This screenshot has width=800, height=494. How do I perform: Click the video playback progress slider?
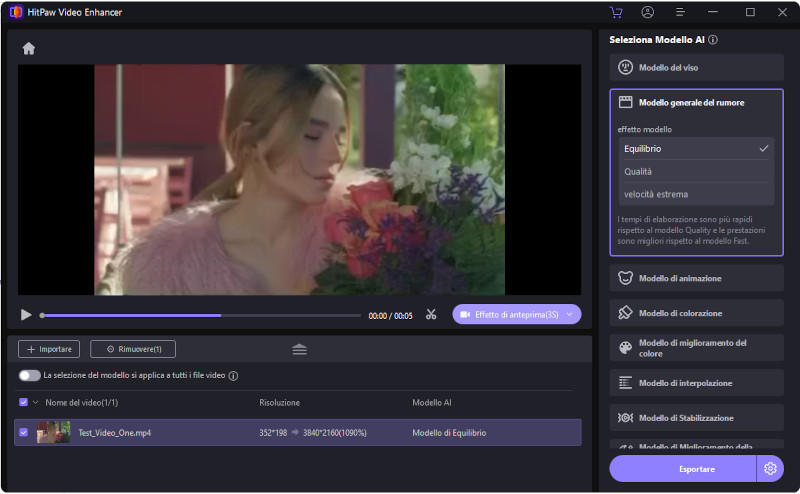(201, 315)
